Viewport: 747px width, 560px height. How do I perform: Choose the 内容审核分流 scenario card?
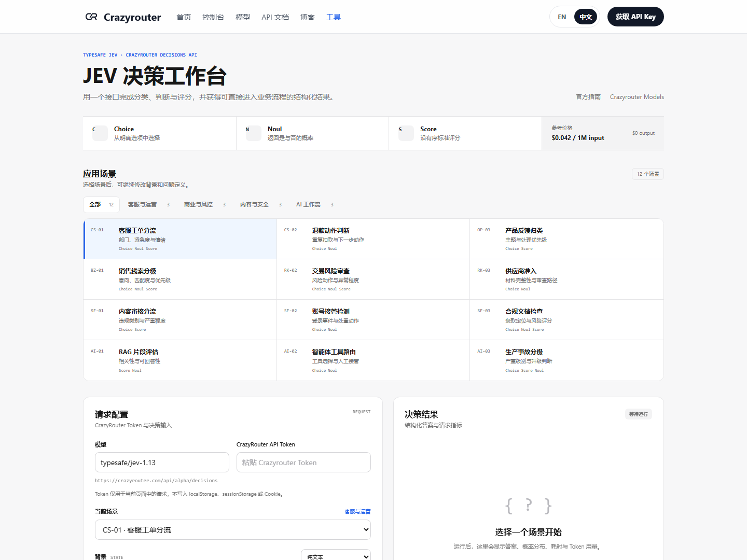tap(180, 320)
